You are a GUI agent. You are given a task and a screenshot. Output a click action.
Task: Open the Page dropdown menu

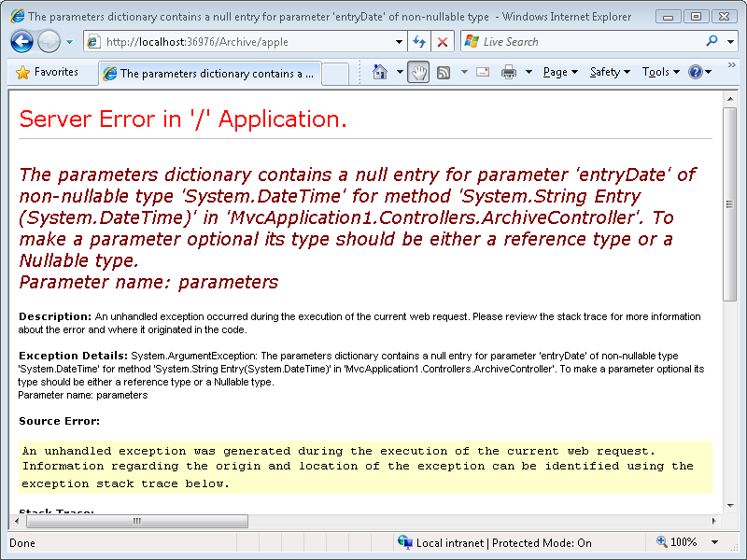point(560,72)
